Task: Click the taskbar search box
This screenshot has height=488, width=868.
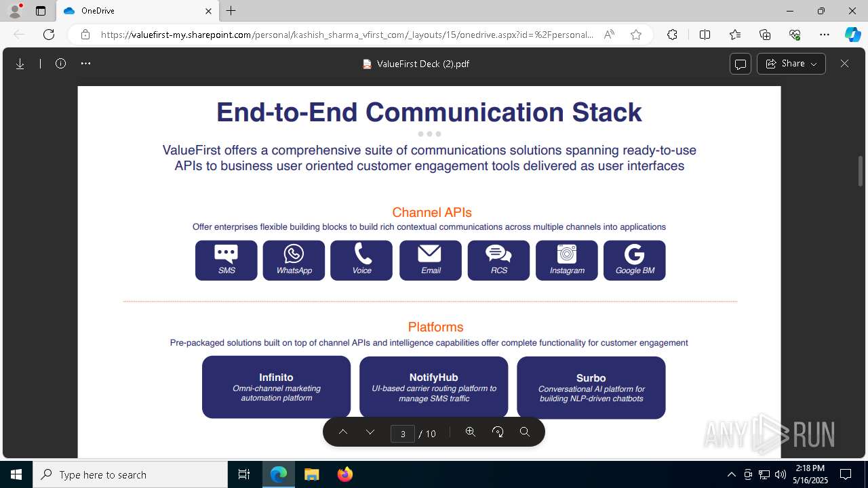Action: pyautogui.click(x=130, y=474)
